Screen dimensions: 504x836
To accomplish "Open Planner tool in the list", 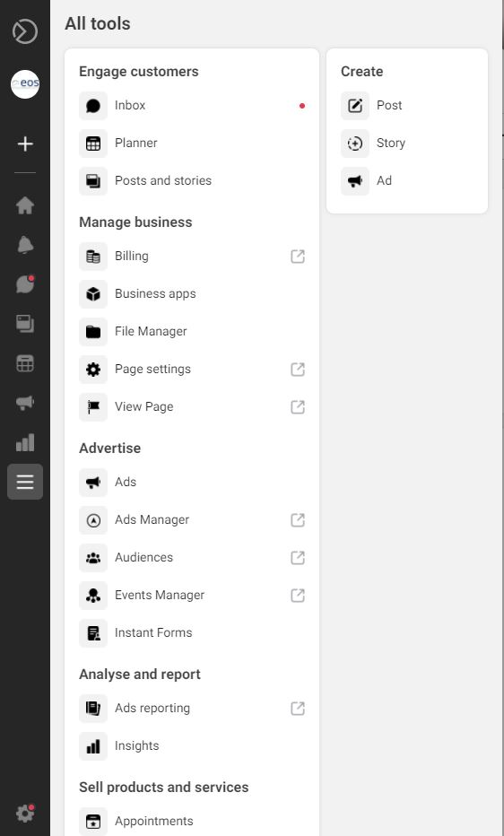I will coord(192,144).
